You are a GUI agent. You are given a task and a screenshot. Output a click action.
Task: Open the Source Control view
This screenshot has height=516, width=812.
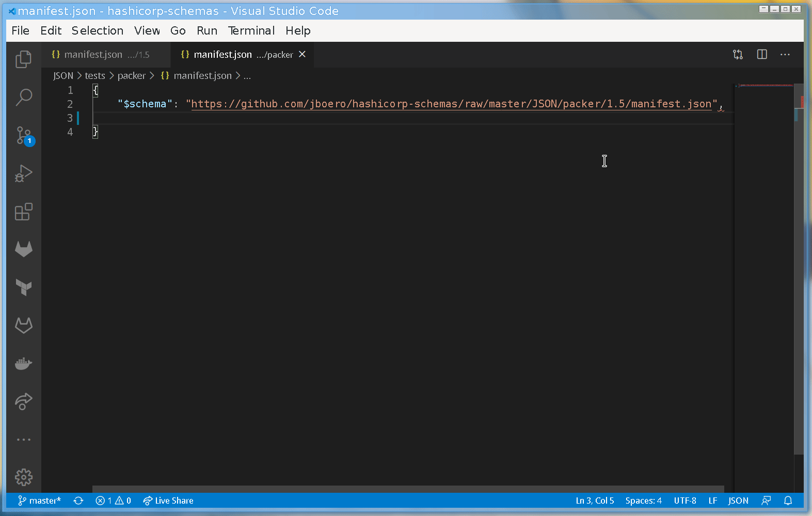24,136
